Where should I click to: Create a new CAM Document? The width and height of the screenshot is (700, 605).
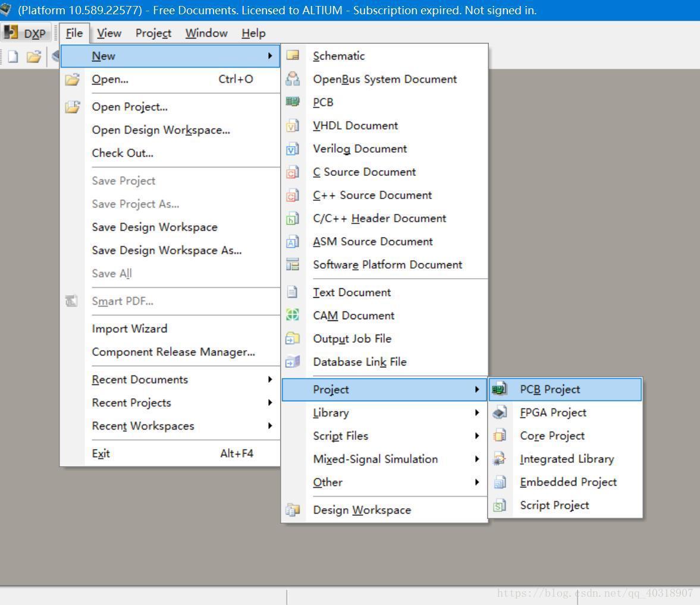click(385, 316)
